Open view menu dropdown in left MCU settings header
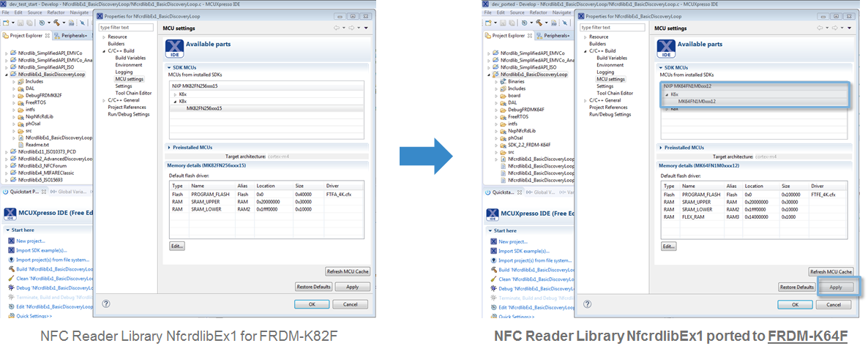 coord(366,28)
